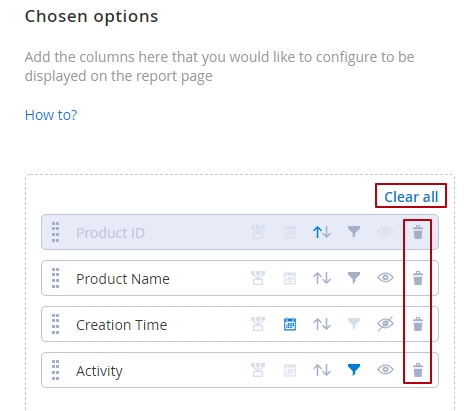This screenshot has height=411, width=467.
Task: Toggle the eye icon on Activity row
Action: click(x=385, y=370)
